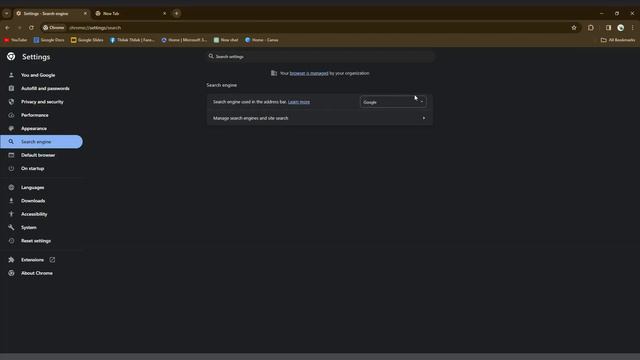Open the Home | Microsoft bookmark
Screen dimensions: 640x360
click(184, 40)
